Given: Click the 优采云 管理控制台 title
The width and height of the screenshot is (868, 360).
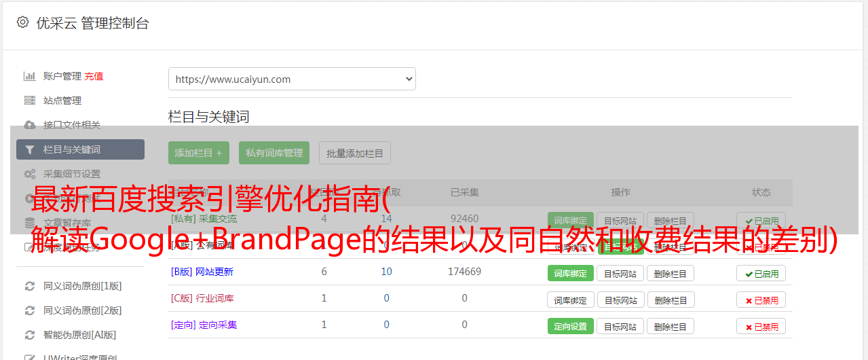Looking at the screenshot, I should pos(92,23).
